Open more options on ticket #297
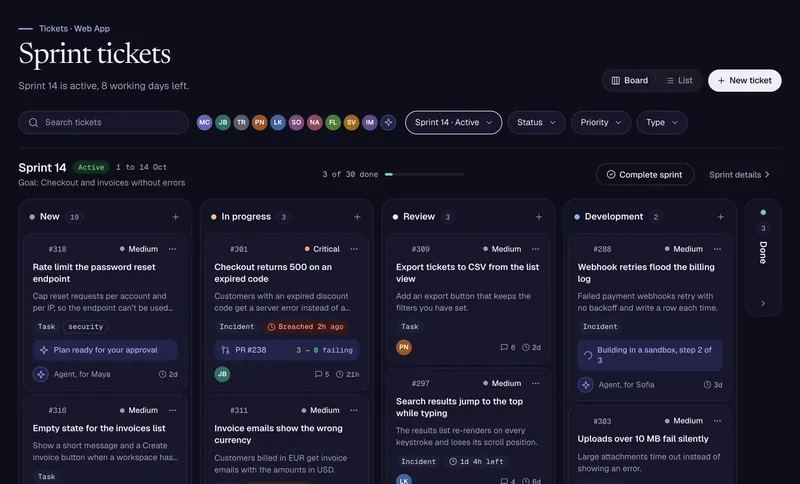The width and height of the screenshot is (800, 484). (536, 383)
